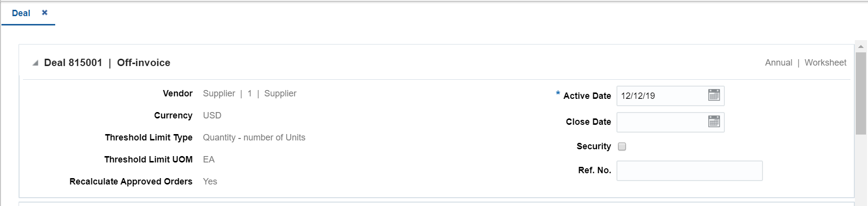Click the Deal 815001 heading
Viewport: 868px width, 206px height.
tap(73, 63)
